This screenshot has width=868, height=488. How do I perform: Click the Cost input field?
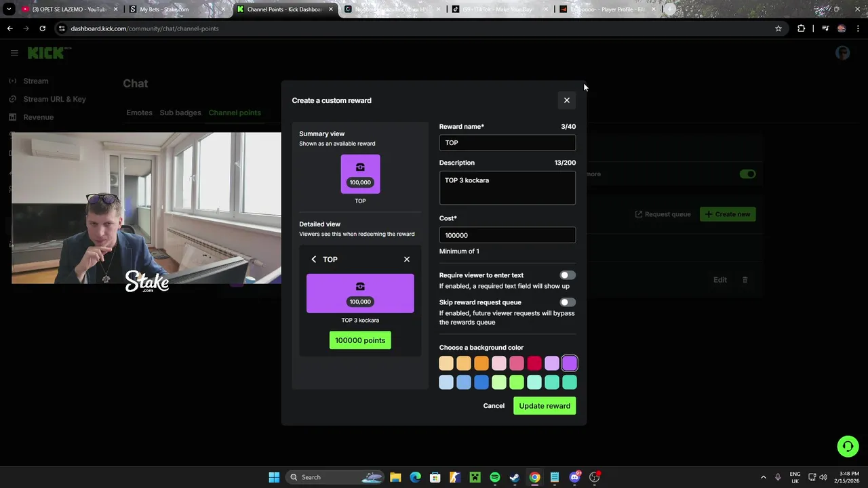[507, 235]
